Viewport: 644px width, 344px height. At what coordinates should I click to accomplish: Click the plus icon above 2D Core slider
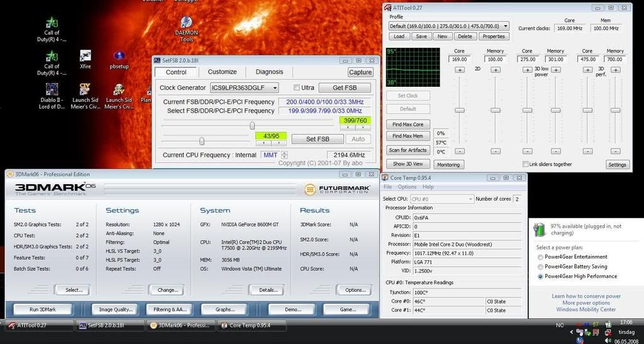460,70
